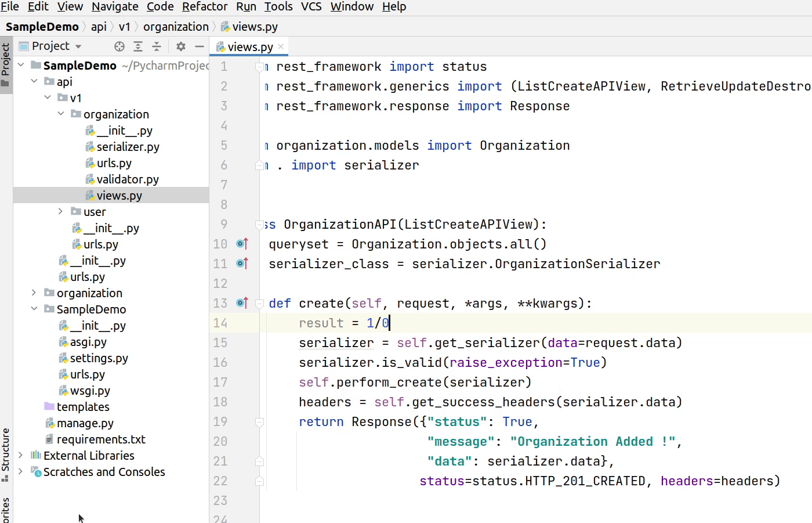Expand the user package node
Screen dimensions: 812x523
[x=61, y=211]
